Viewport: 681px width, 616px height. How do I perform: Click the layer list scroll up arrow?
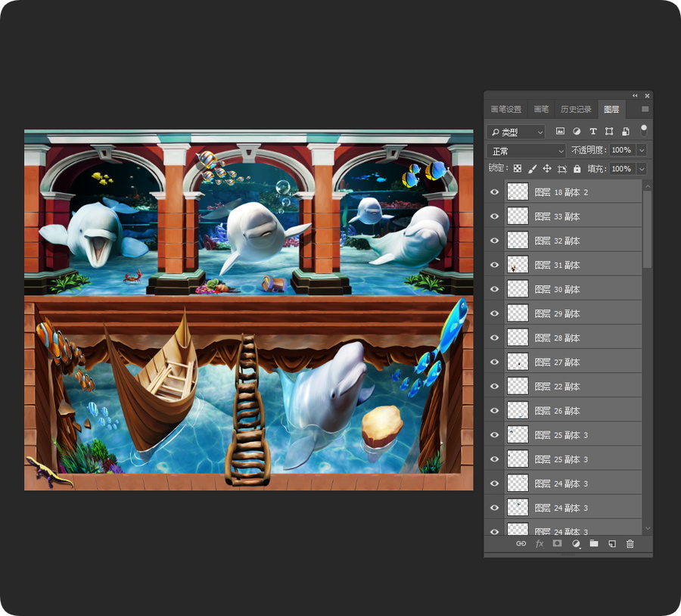(648, 186)
